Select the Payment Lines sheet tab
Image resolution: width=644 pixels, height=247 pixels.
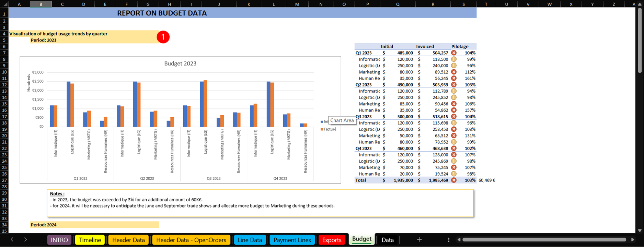[x=292, y=240]
